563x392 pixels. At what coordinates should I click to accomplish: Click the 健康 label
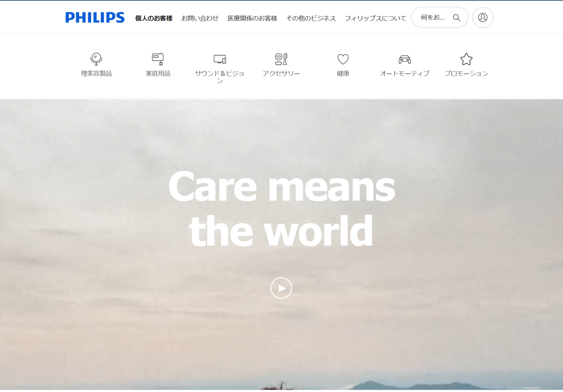[x=343, y=73]
